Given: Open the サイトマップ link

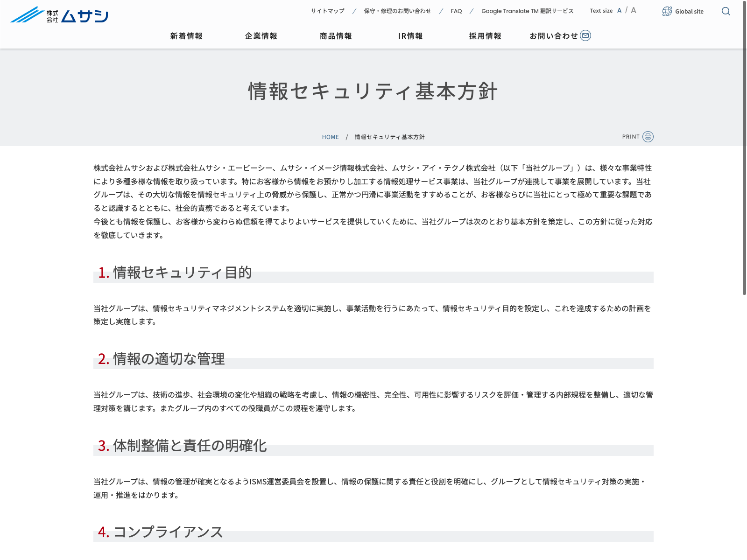Looking at the screenshot, I should 328,11.
